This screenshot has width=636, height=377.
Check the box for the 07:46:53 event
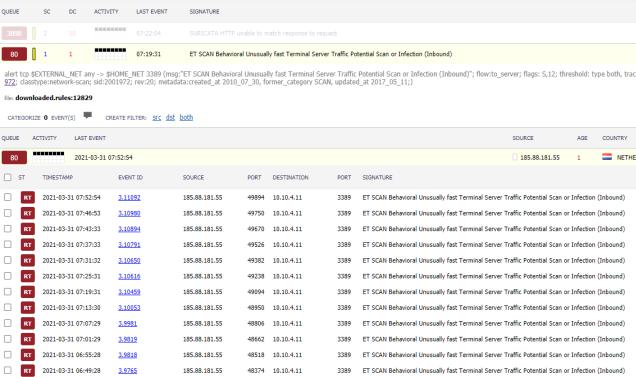(x=8, y=213)
